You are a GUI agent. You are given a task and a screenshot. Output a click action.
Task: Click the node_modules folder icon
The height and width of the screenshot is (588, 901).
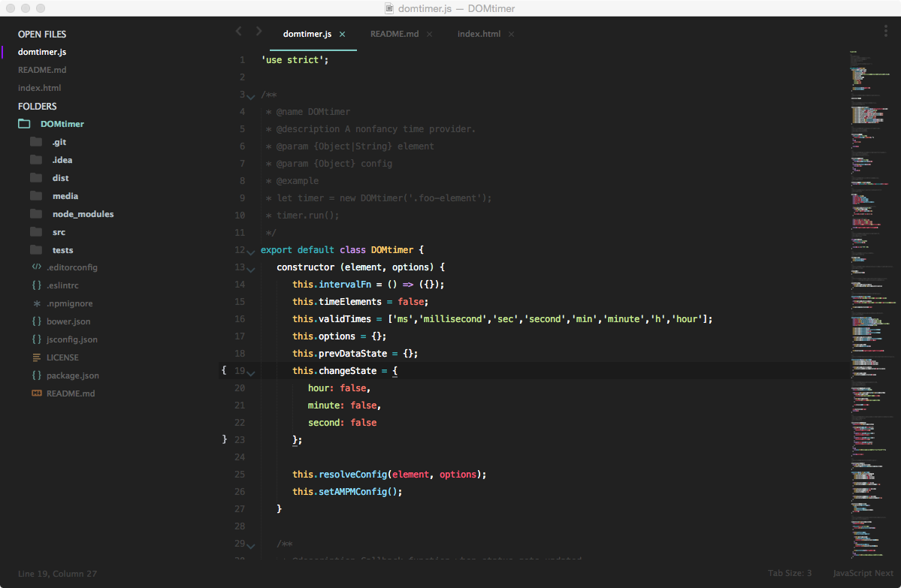click(x=36, y=213)
